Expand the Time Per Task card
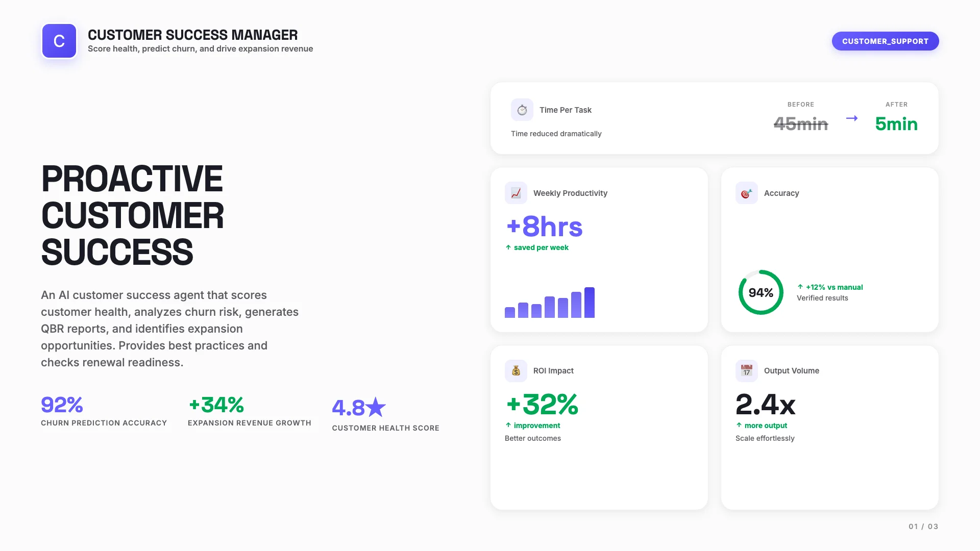Viewport: 980px width, 551px height. [x=715, y=118]
